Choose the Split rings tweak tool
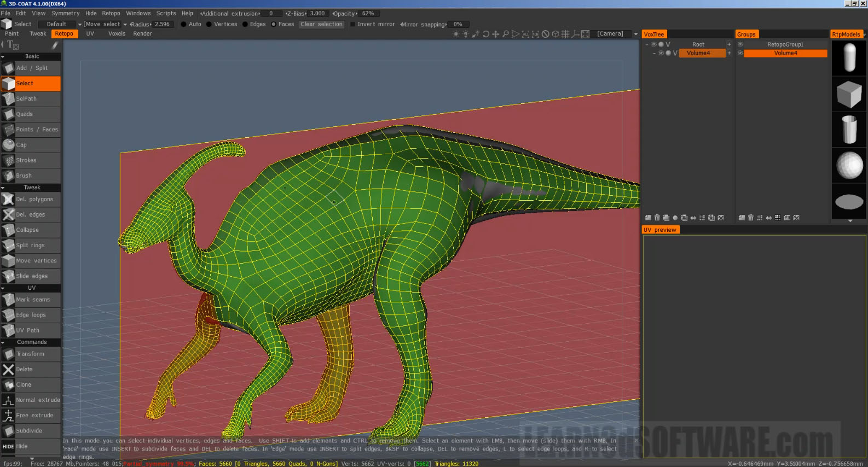868x467 pixels. tap(31, 246)
